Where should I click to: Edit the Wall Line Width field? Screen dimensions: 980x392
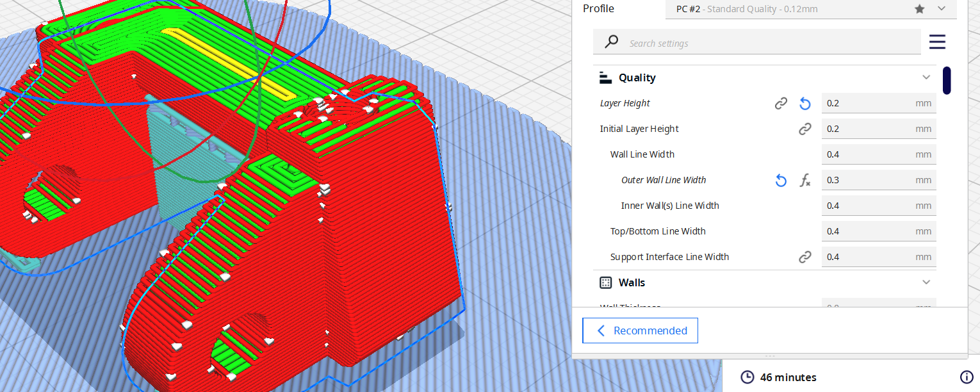point(879,154)
